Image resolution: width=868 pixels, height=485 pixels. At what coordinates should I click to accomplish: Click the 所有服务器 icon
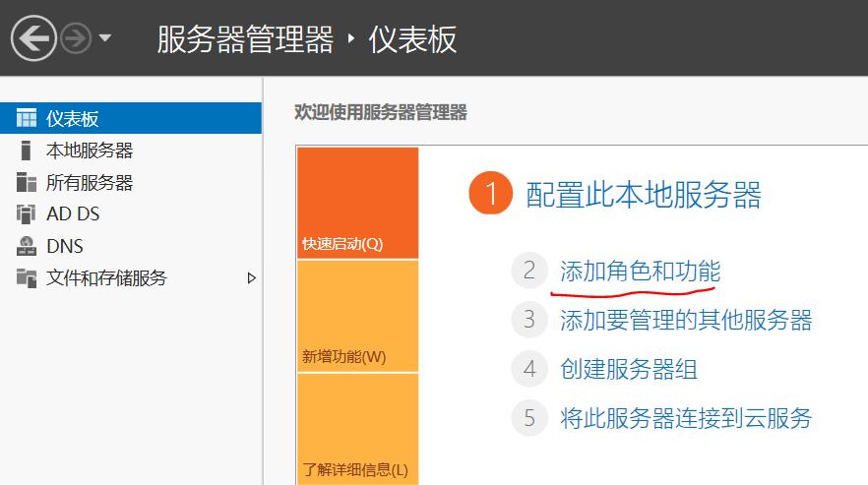[26, 182]
